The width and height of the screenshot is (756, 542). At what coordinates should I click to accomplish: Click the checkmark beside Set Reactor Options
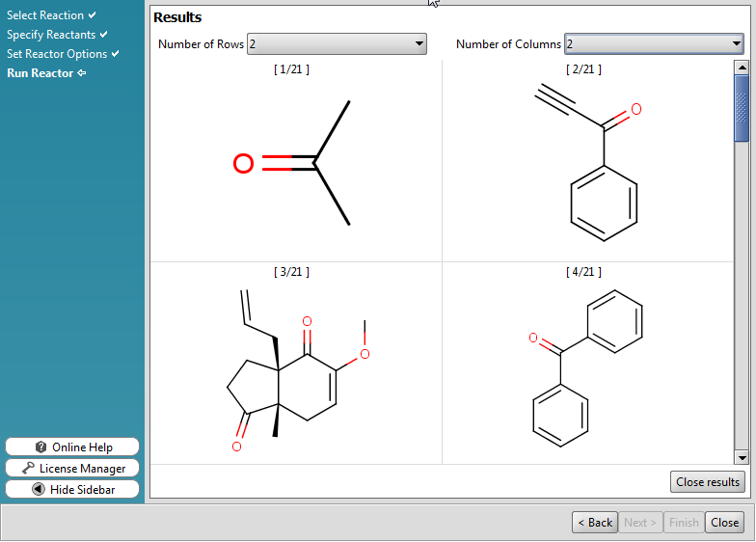(116, 54)
